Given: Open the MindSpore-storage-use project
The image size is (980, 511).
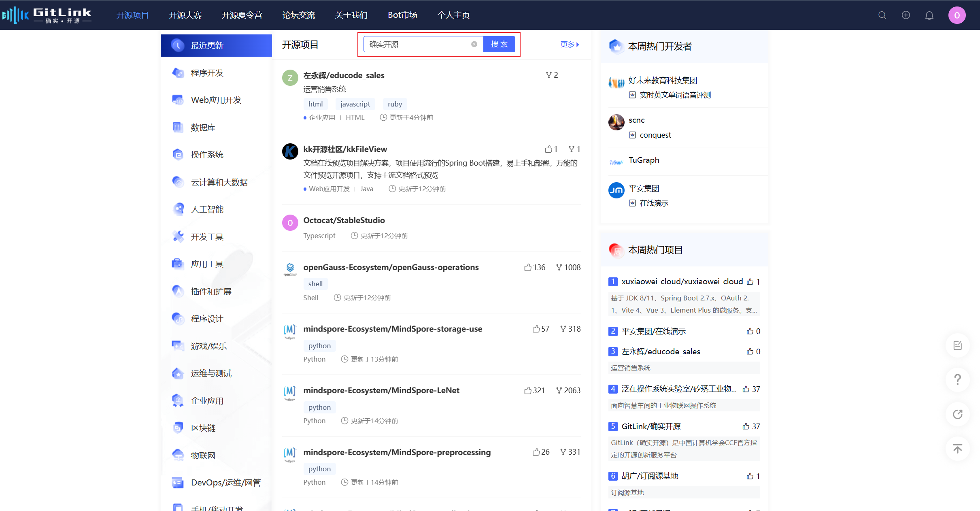Looking at the screenshot, I should 393,329.
